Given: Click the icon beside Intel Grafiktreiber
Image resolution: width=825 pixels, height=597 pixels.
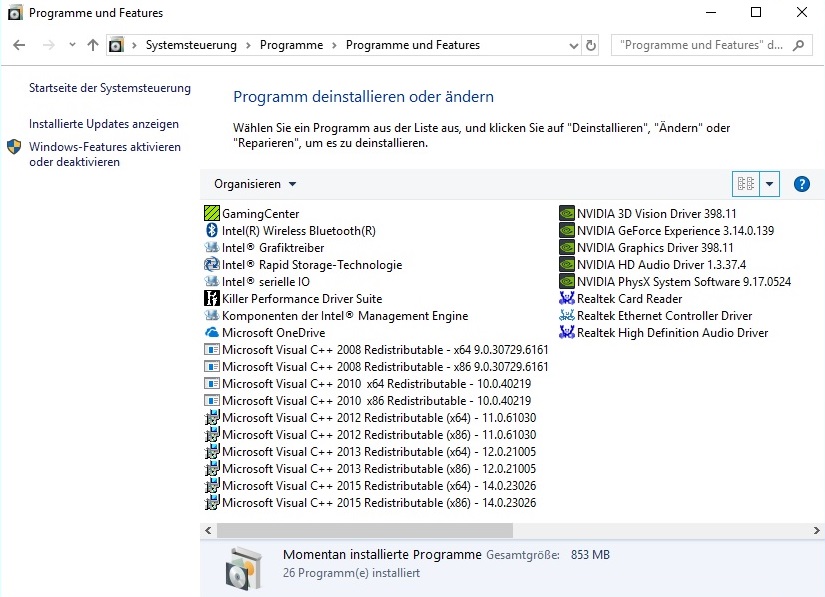Looking at the screenshot, I should pyautogui.click(x=212, y=247).
